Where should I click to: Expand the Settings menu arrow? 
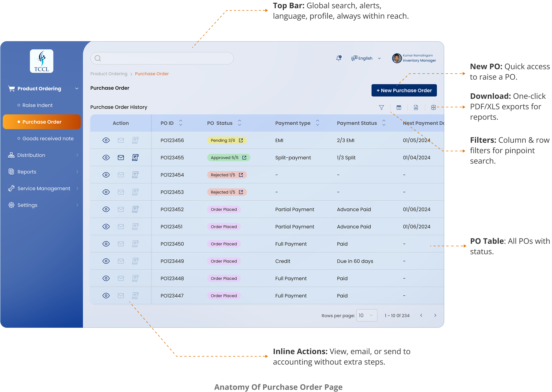pos(77,205)
